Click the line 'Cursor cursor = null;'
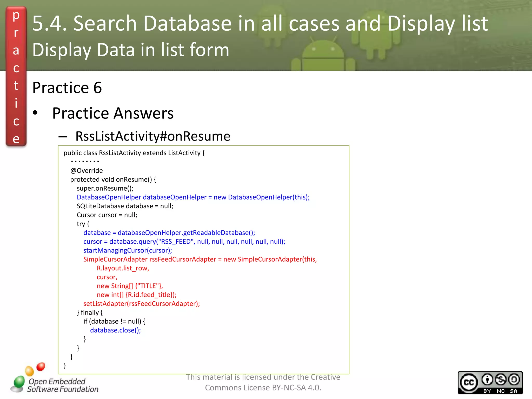The height and width of the screenshot is (399, 532). [107, 215]
